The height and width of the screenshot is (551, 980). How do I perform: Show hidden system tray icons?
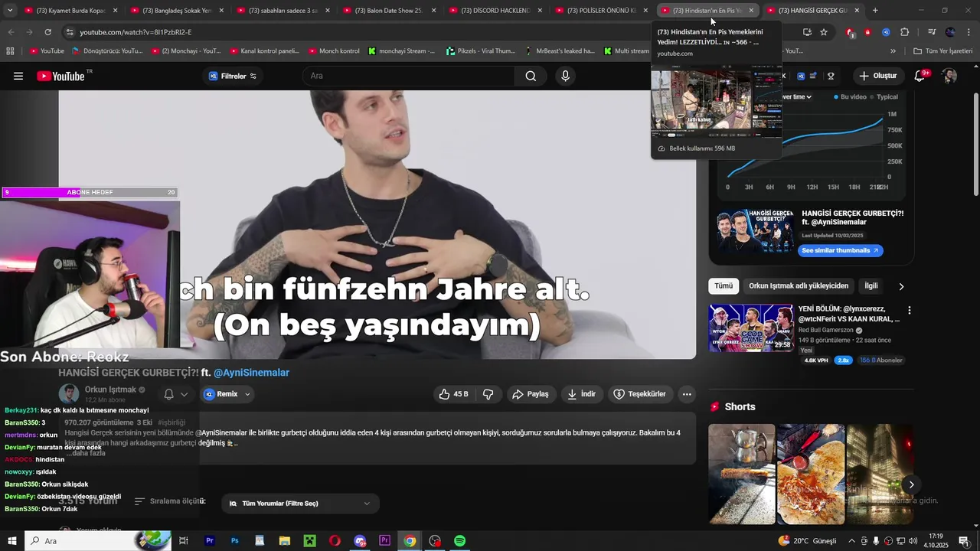point(851,541)
